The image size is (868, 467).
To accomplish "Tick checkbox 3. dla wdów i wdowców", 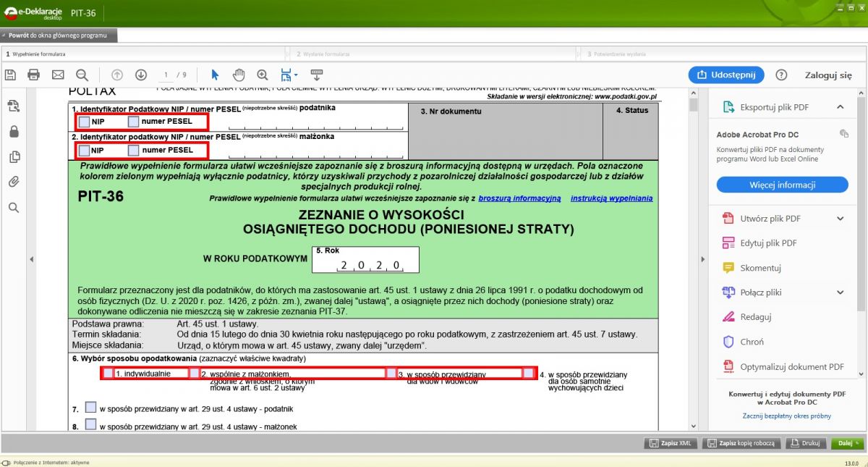I will pyautogui.click(x=391, y=374).
